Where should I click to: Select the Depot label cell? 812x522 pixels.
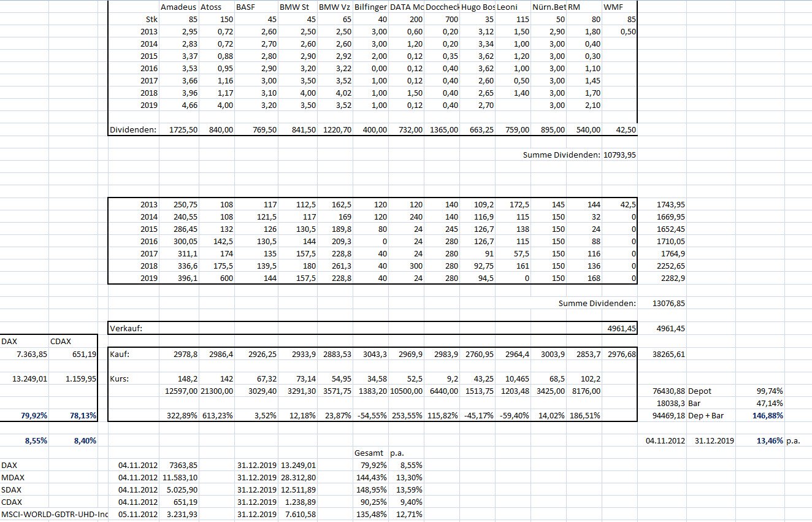click(x=700, y=391)
